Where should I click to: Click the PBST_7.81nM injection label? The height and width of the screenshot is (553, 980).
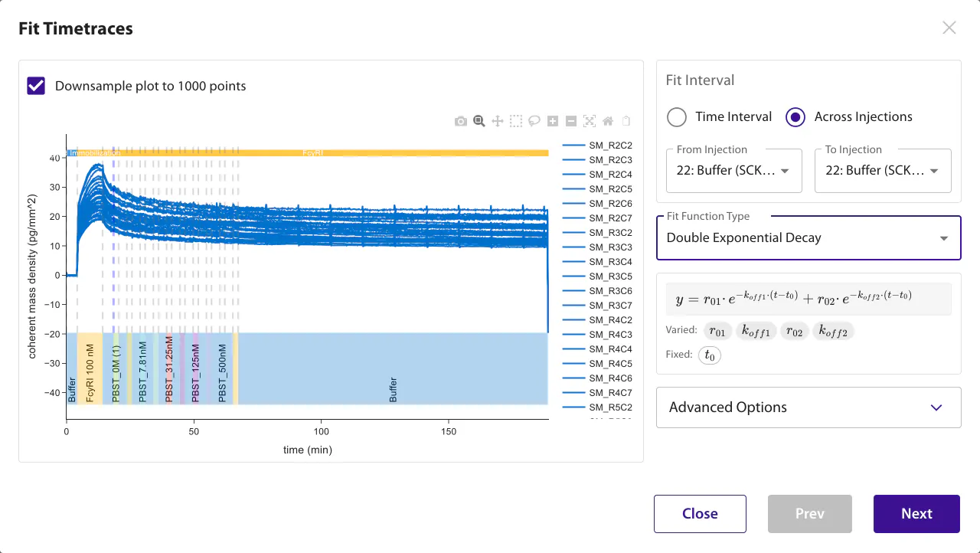pos(142,372)
